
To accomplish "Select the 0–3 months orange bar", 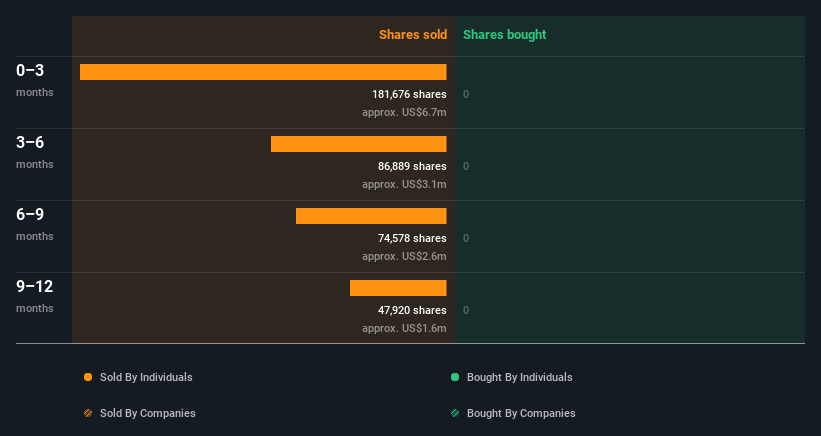I will coord(263,72).
